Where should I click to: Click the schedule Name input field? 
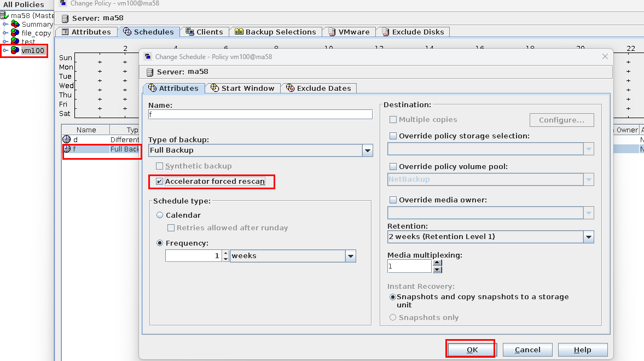pos(260,114)
